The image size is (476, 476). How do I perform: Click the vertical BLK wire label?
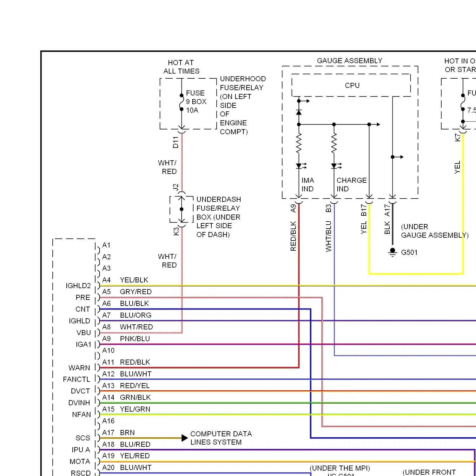click(387, 228)
